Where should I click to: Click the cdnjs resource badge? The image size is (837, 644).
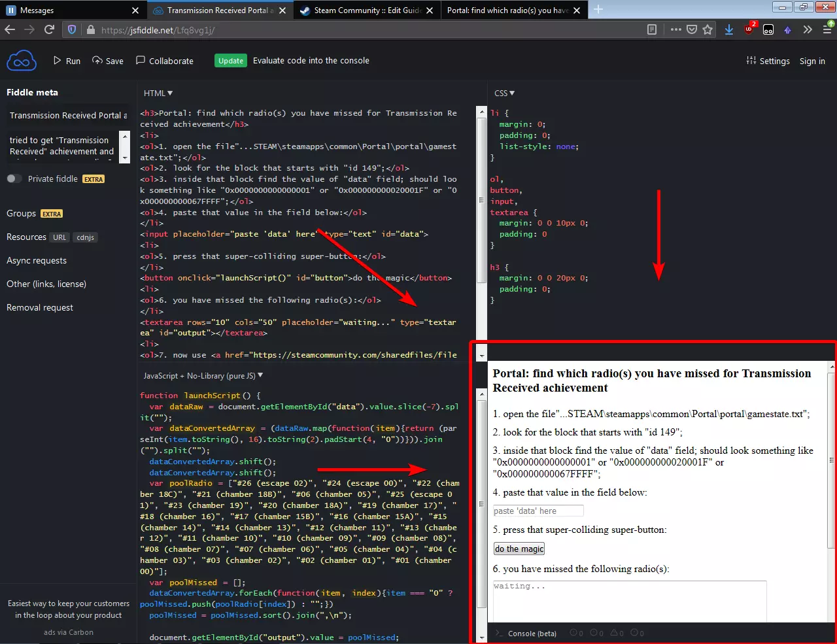[85, 237]
